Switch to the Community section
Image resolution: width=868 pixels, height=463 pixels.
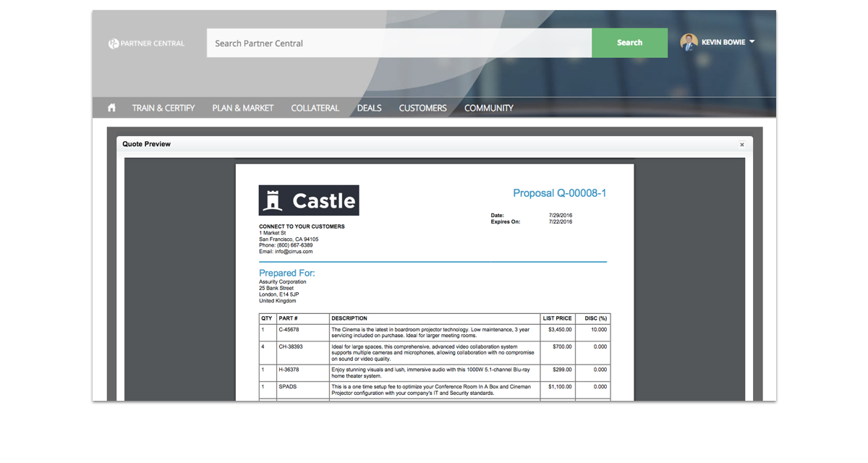(488, 108)
